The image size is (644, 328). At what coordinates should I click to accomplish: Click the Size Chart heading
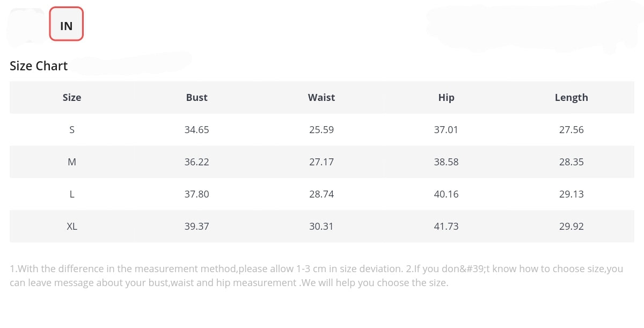coord(39,66)
